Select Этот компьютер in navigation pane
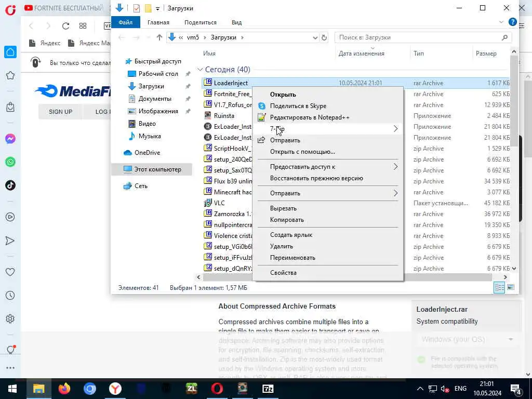 click(152, 169)
